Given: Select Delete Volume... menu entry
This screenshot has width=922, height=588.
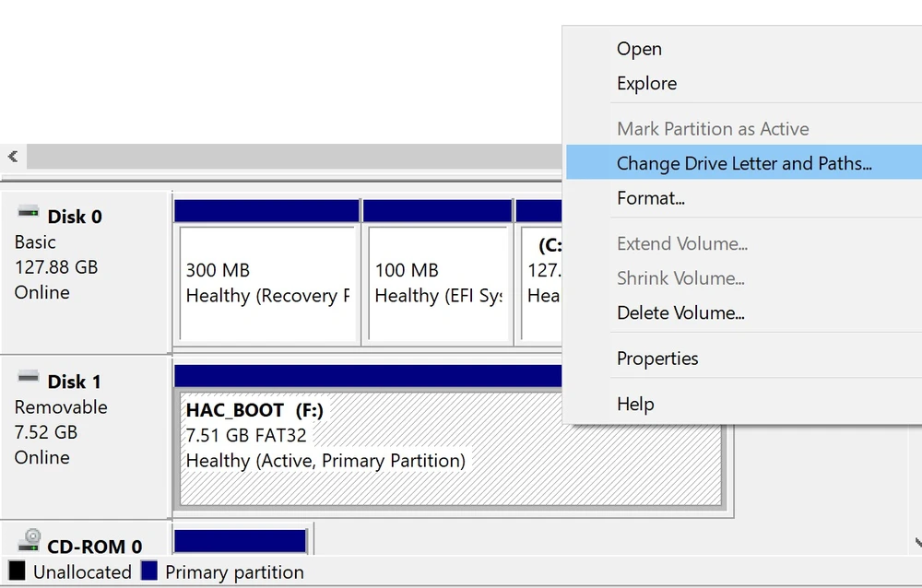Looking at the screenshot, I should (680, 312).
